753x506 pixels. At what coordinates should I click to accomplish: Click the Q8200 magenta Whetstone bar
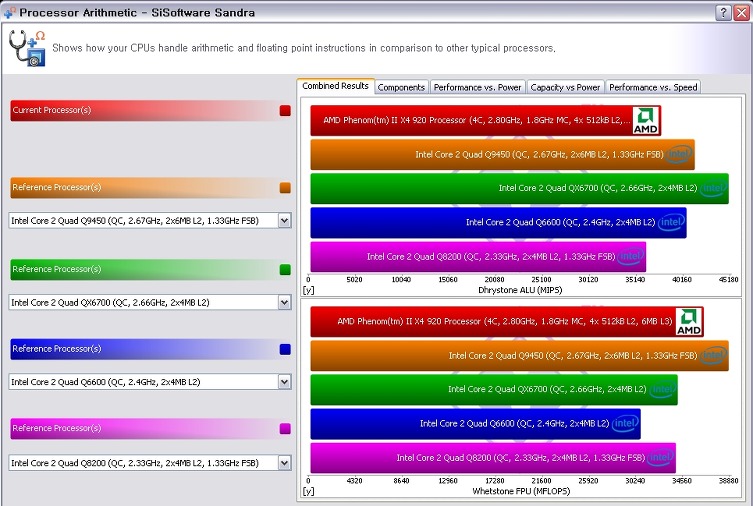point(493,458)
